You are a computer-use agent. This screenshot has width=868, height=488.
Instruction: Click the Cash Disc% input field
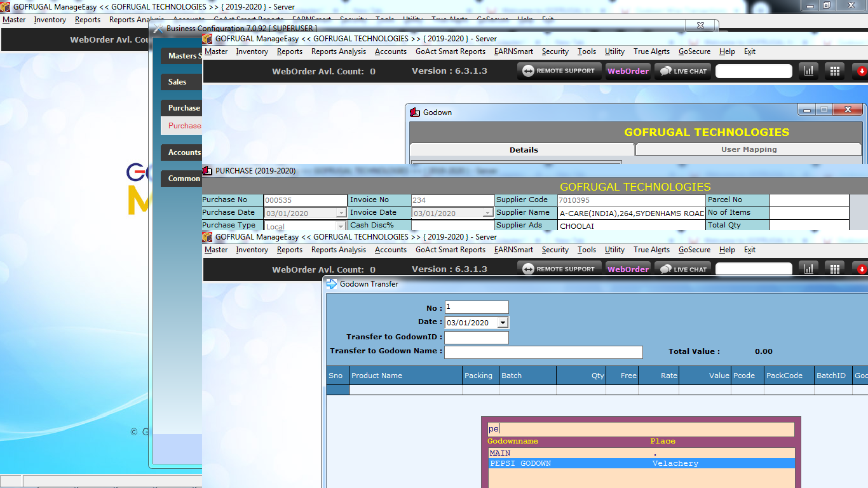(452, 225)
